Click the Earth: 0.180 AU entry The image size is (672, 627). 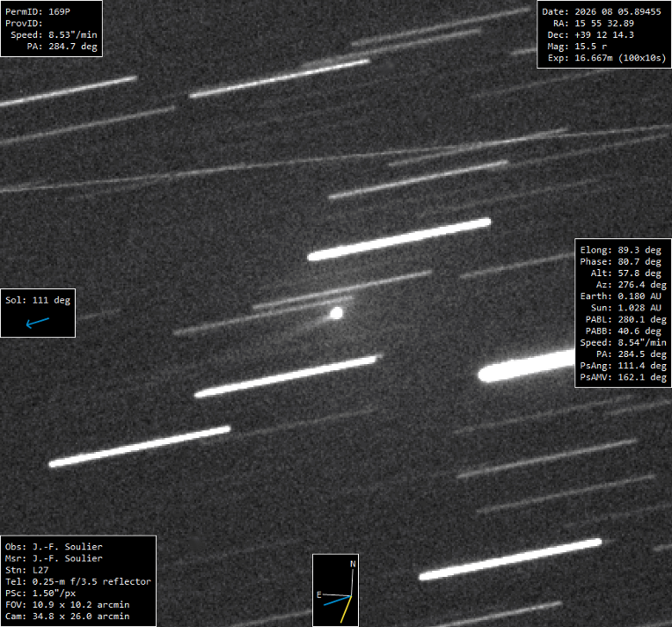(621, 296)
